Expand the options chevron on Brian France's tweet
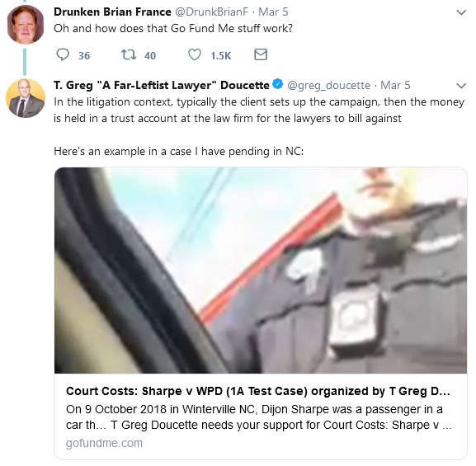Viewport: 476px width, 466px height. [x=461, y=12]
